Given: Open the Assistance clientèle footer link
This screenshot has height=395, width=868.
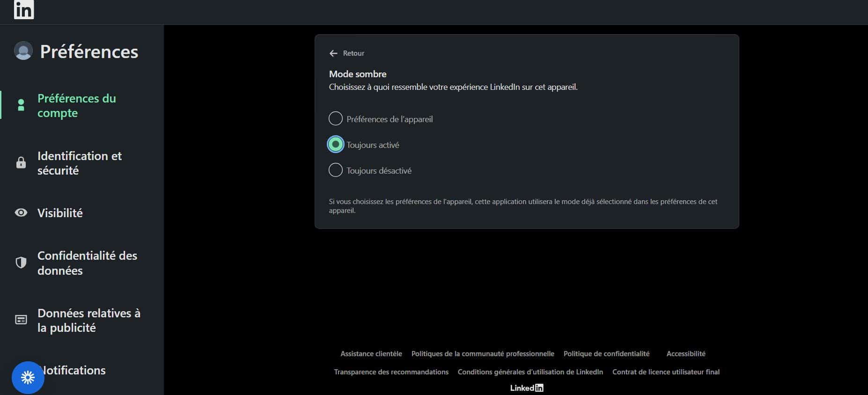Looking at the screenshot, I should pyautogui.click(x=371, y=354).
